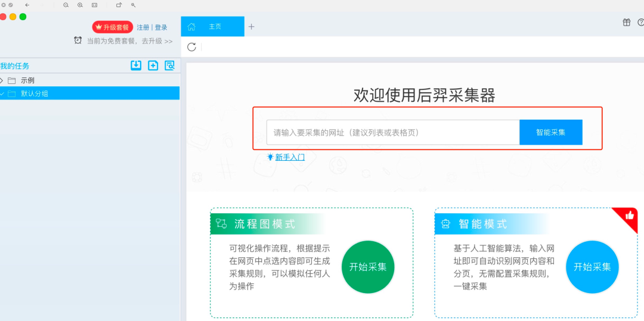The image size is (644, 321).
Task: Expand the 示例 folder arrow
Action: [x=2, y=80]
